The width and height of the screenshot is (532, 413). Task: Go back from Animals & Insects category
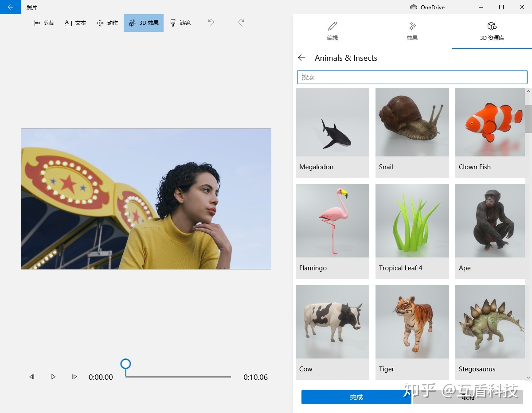[301, 58]
